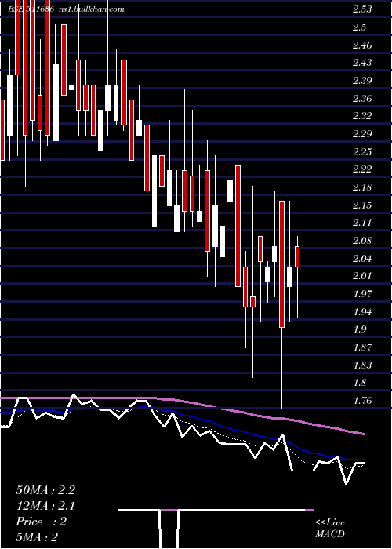The image size is (392, 549).
Task: Click the 50MA : 2.2 legend entry
Action: [x=45, y=490]
